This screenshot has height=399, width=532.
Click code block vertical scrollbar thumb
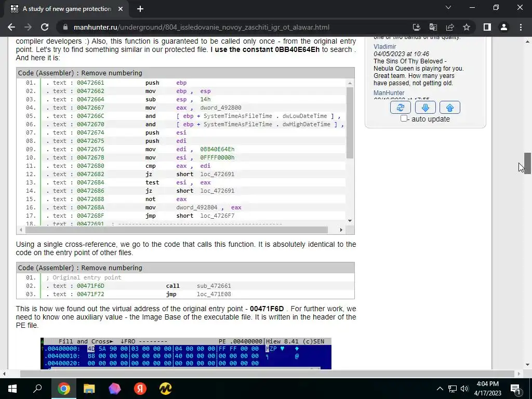350,122
